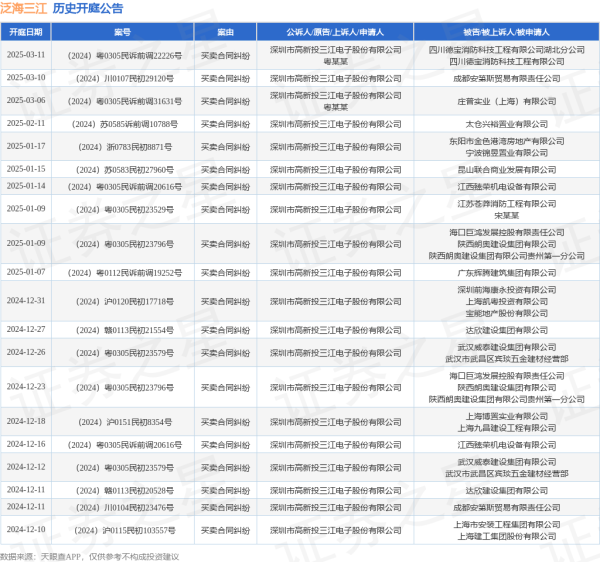This screenshot has height=562, width=600.
Task: Click defendant 上海建工集团股份有限公司
Action: point(506,536)
